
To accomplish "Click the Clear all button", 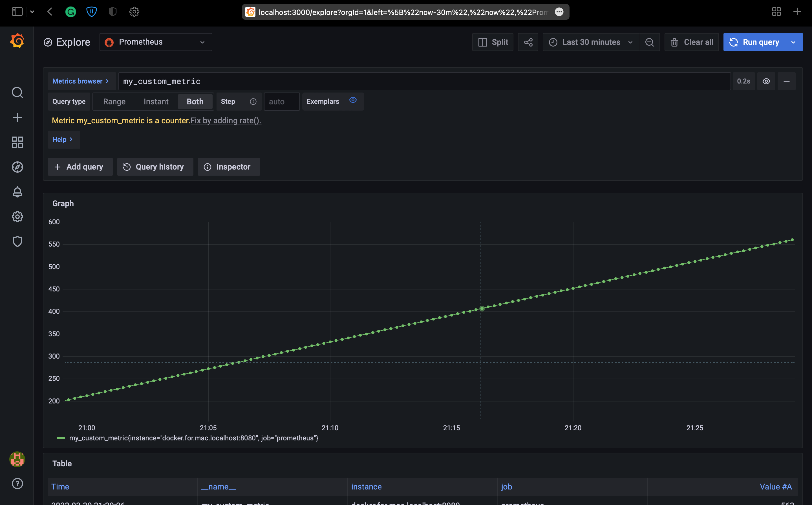I will (691, 42).
